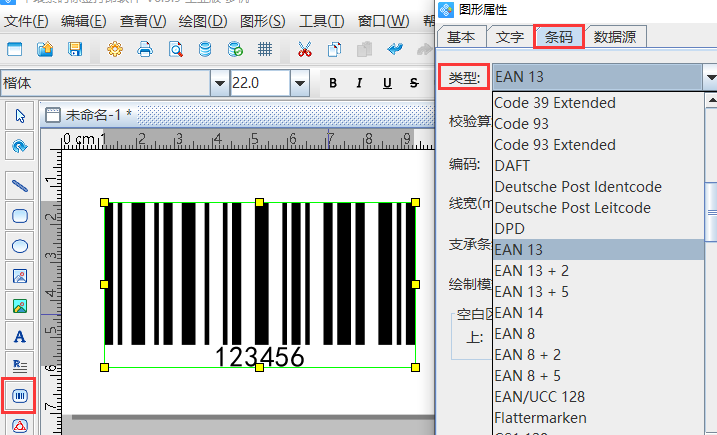717x435 pixels.
Task: Click the Print preview icon
Action: tap(176, 49)
